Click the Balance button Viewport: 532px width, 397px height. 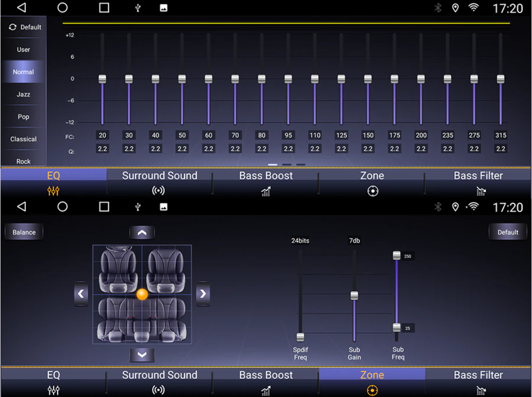(24, 232)
